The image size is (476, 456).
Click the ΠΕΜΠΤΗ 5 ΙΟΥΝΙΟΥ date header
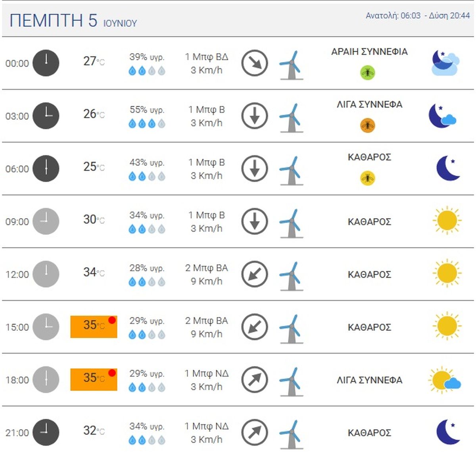click(73, 21)
